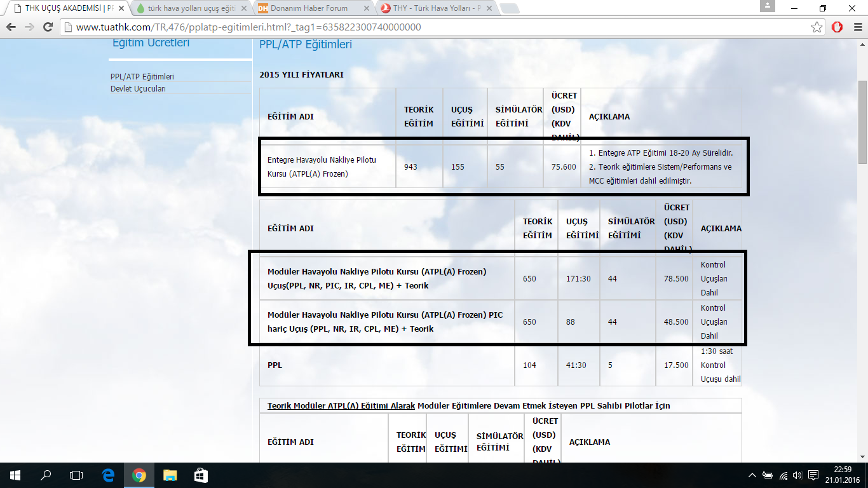Close the THK UÇUŞ AKADEMİSİ tab
The width and height of the screenshot is (868, 488).
click(123, 9)
